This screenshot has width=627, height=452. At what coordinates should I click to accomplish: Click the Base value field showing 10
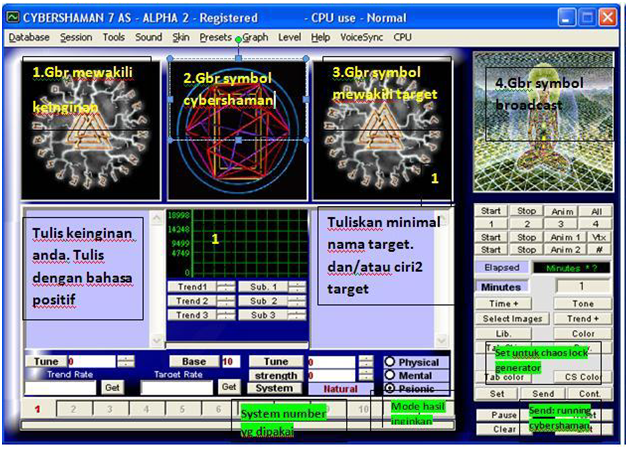click(231, 362)
